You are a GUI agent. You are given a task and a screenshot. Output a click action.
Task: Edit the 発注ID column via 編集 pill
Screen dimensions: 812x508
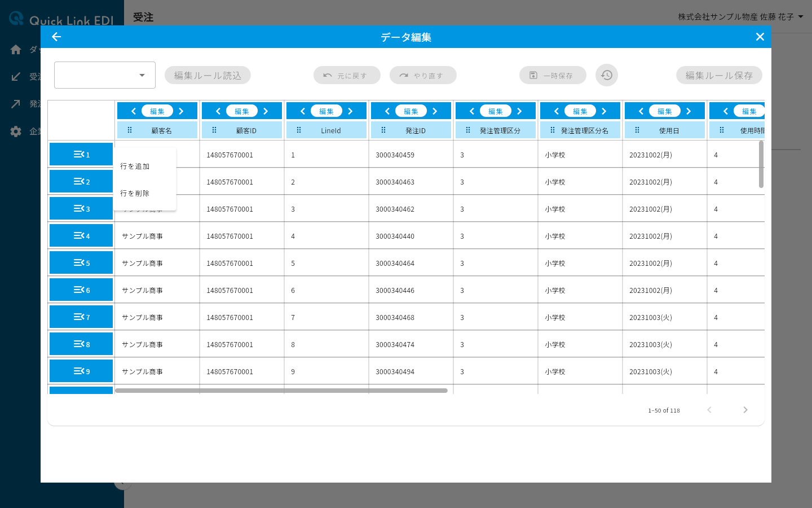pos(411,111)
